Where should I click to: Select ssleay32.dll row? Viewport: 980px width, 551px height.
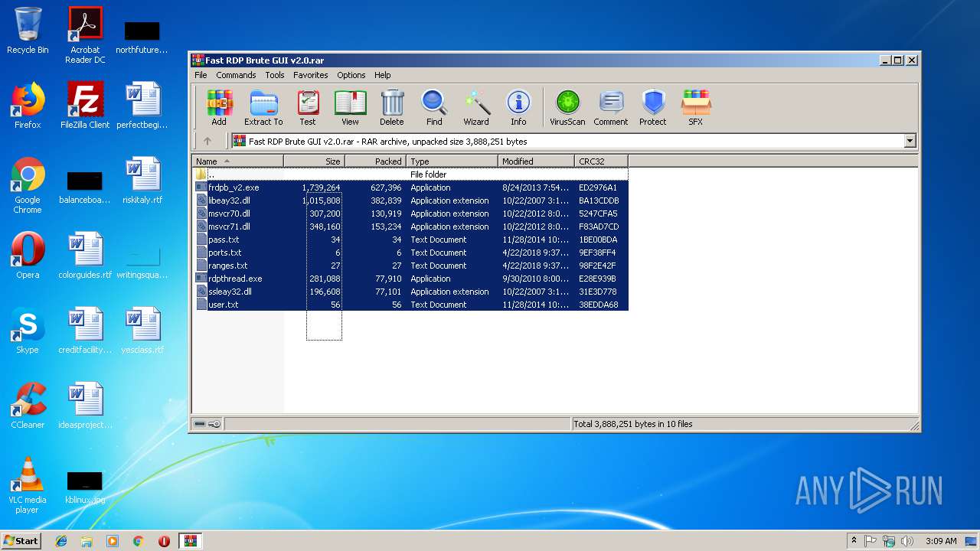(x=410, y=292)
